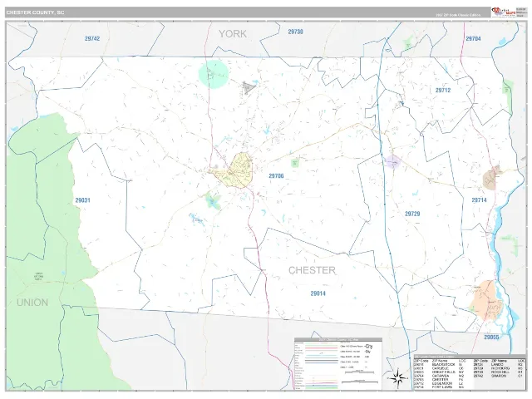532x399 pixels.
Task: Click CARLISLE row in ZIP index table
Action: click(x=439, y=368)
